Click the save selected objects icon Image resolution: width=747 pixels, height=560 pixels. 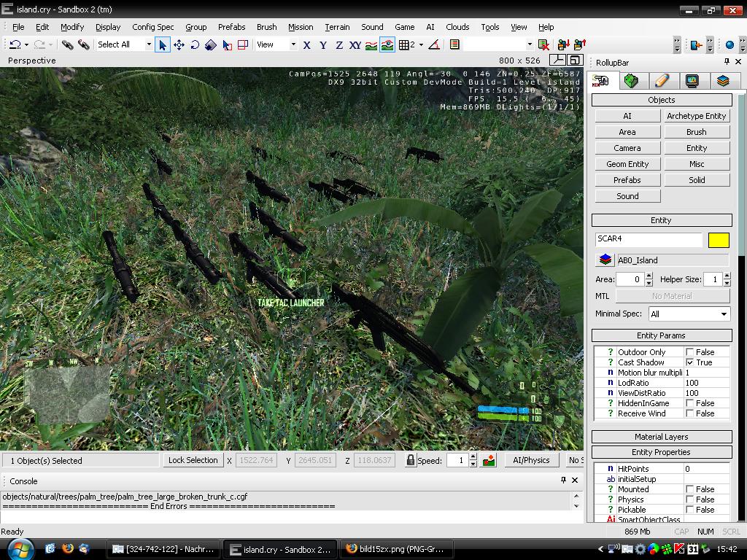pyautogui.click(x=564, y=44)
